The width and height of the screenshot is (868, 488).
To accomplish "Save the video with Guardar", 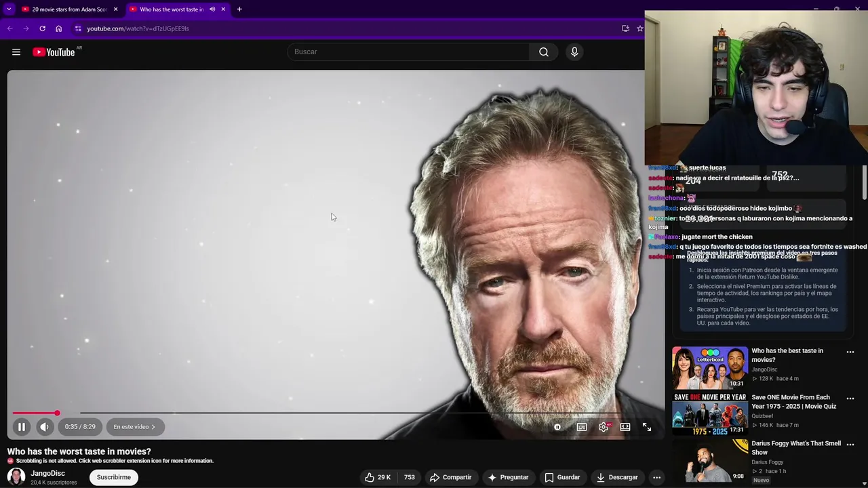I will [562, 477].
